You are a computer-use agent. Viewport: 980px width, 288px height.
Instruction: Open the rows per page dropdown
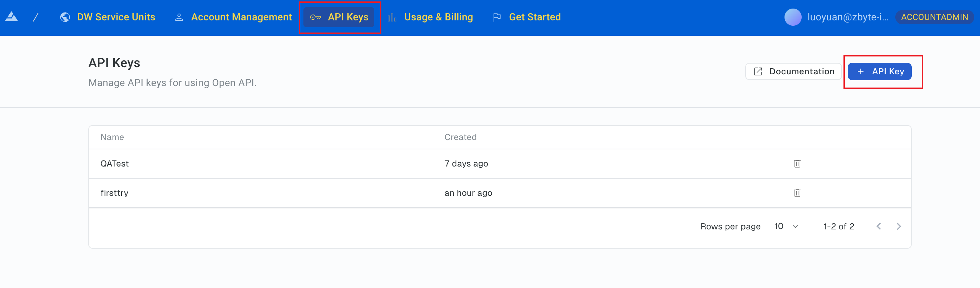(x=786, y=227)
